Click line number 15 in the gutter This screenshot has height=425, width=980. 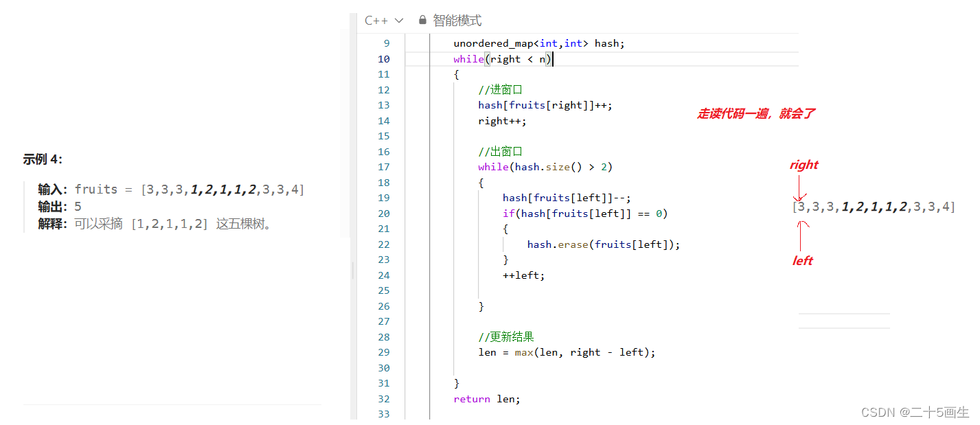(x=384, y=136)
